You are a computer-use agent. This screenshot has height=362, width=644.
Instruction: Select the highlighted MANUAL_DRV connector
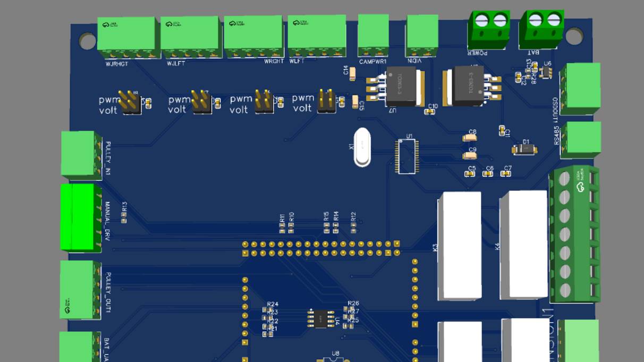pyautogui.click(x=81, y=217)
